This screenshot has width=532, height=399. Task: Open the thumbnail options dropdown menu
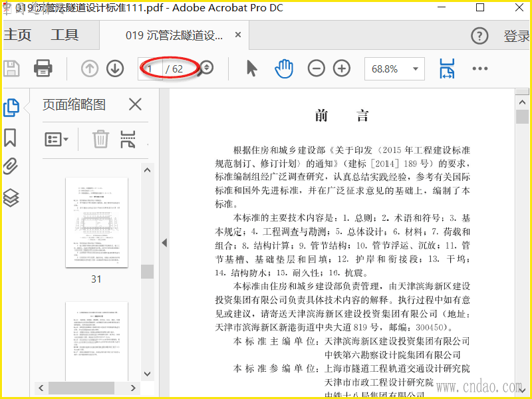point(57,139)
